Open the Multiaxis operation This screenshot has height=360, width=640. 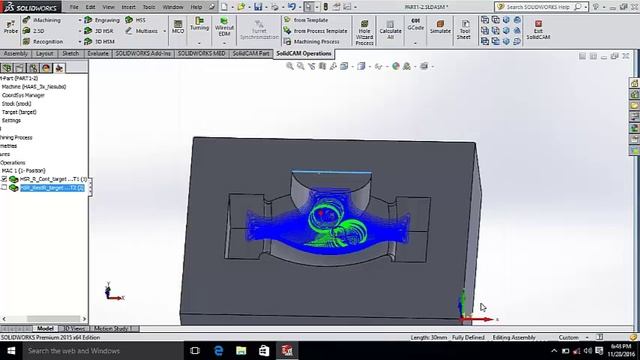pyautogui.click(x=142, y=31)
